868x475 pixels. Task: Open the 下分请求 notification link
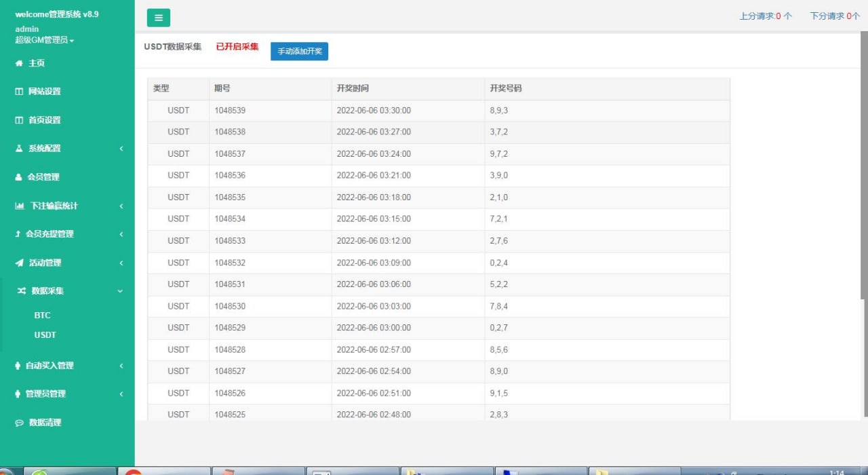(x=834, y=16)
